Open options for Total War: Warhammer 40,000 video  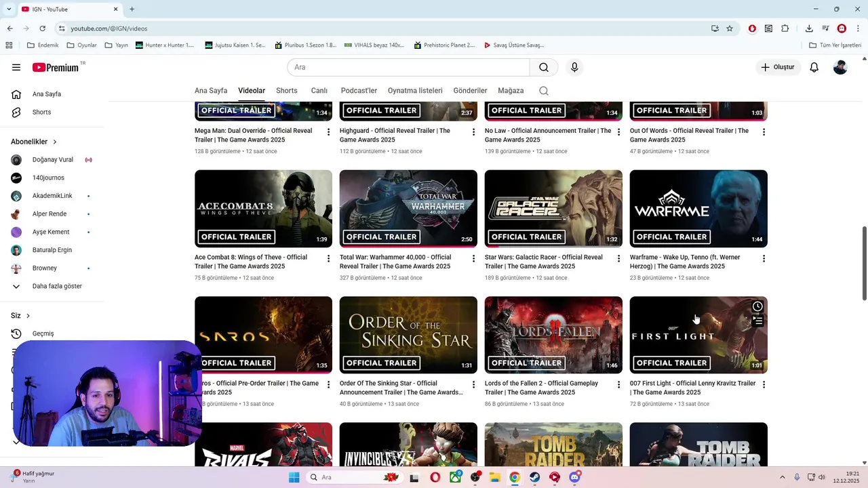tap(474, 258)
